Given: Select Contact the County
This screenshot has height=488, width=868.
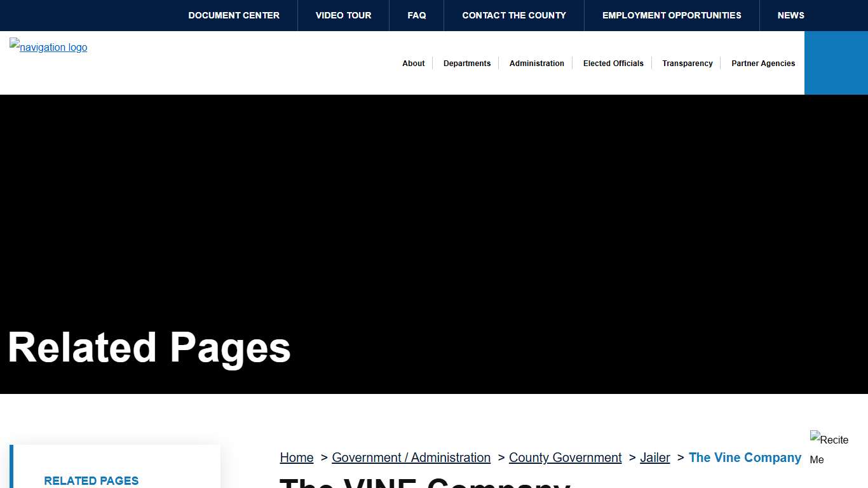Looking at the screenshot, I should [x=514, y=15].
